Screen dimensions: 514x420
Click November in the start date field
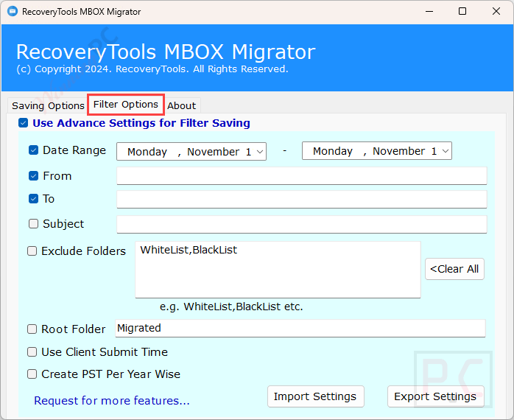pos(213,152)
